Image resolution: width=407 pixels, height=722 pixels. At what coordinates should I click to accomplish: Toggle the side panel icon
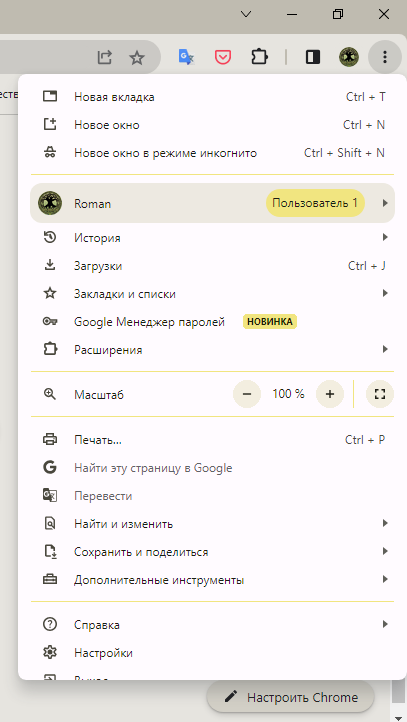[x=313, y=57]
